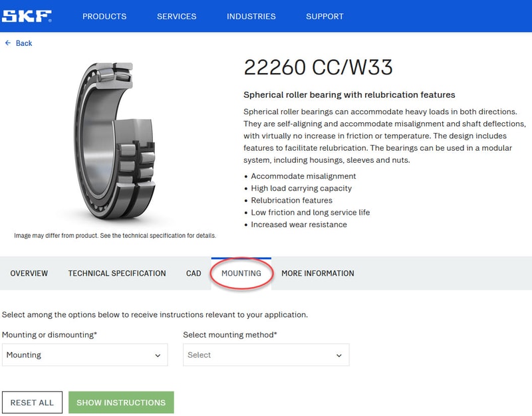Switch to the Technical Specification tab
Viewport: 532px width, 416px height.
(117, 273)
